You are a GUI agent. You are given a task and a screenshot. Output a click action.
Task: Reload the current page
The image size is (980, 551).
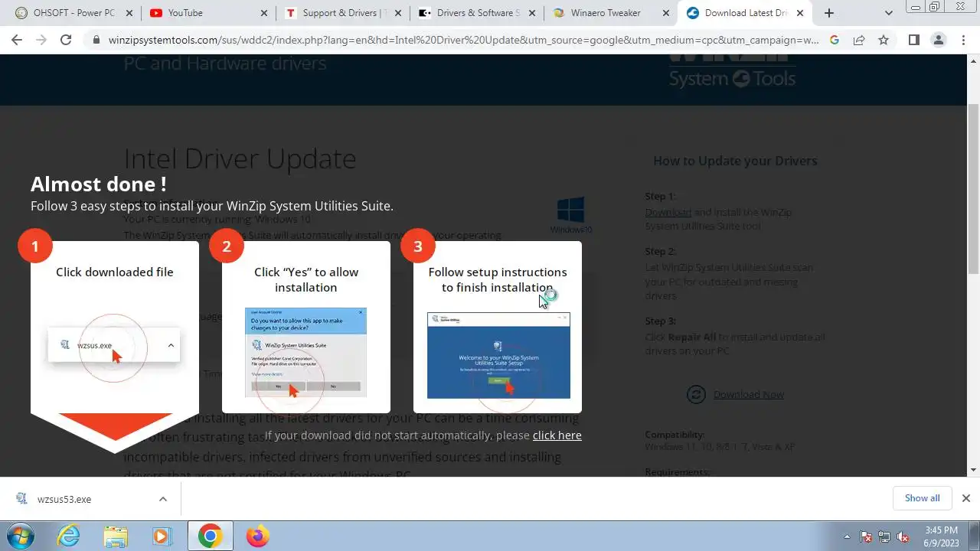tap(66, 41)
